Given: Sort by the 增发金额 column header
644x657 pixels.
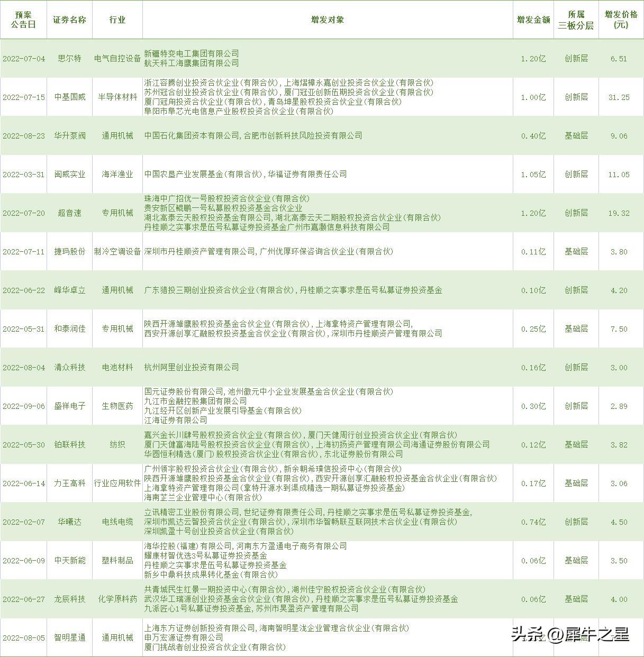Looking at the screenshot, I should [532, 19].
